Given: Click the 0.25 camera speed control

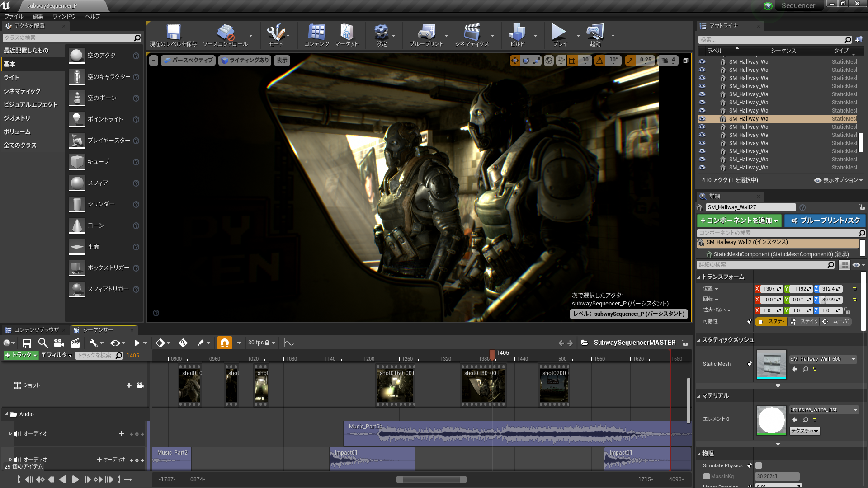Looking at the screenshot, I should [645, 60].
